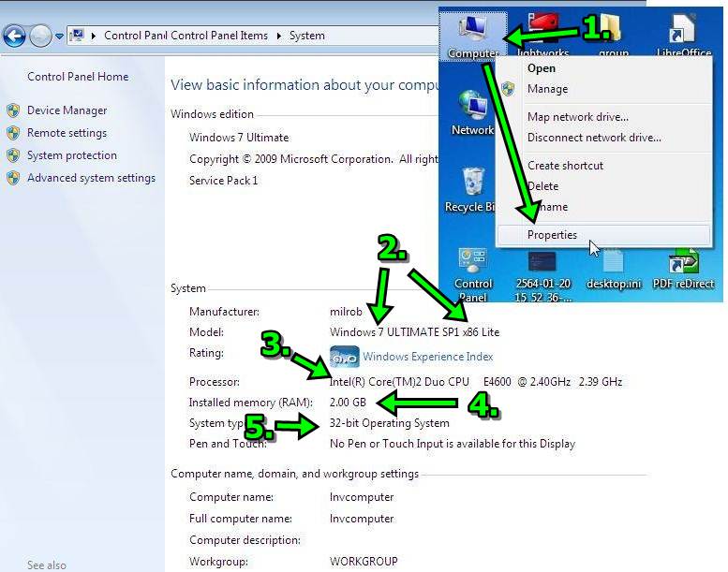Click the Forward navigation arrow button
Viewport: 728px width, 572px height.
(40, 36)
